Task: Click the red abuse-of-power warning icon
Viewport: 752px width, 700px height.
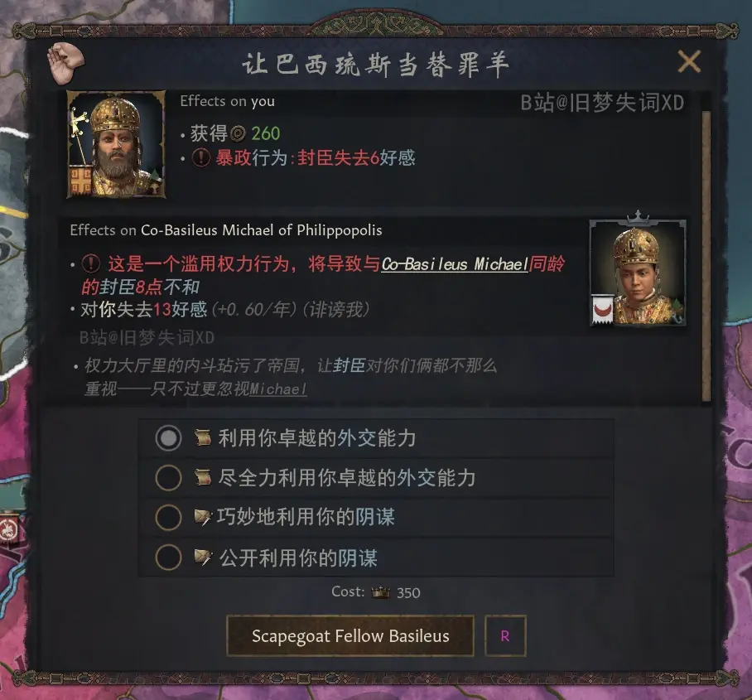Action: [x=90, y=264]
